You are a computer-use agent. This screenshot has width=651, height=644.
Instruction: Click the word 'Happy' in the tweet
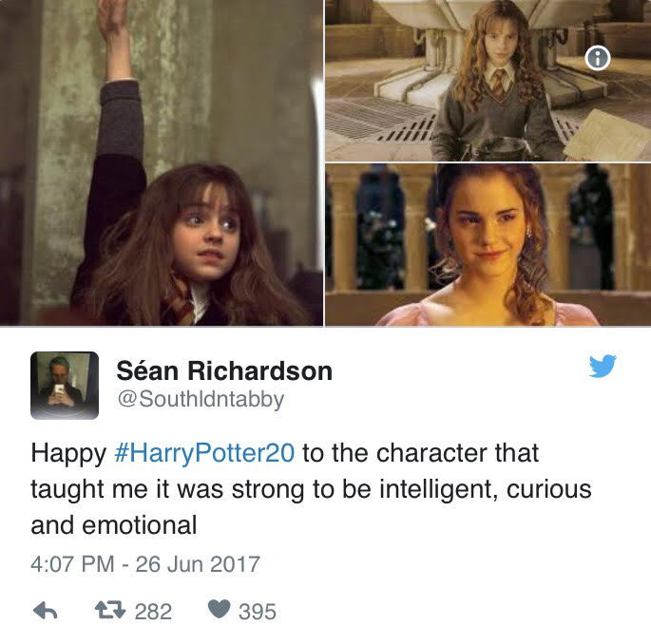68,453
